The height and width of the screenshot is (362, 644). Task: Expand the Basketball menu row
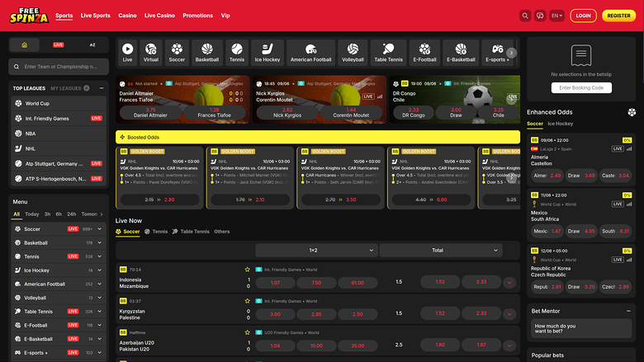99,242
